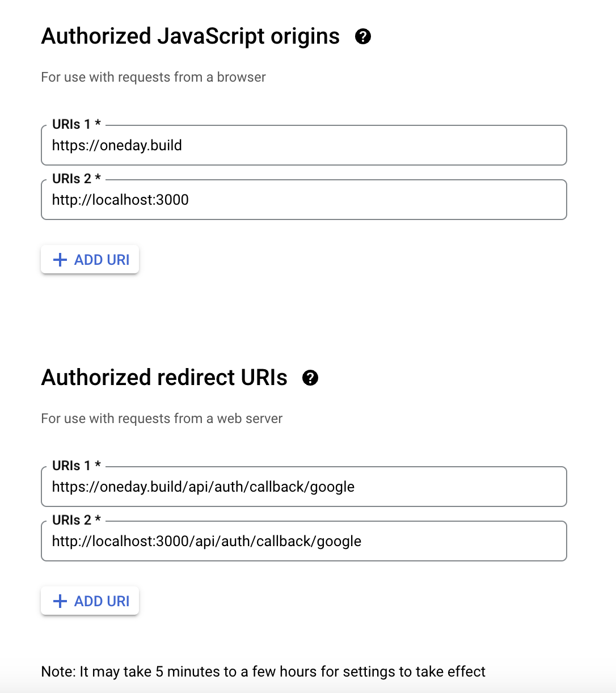
Task: Add a URI to JavaScript origins
Action: pyautogui.click(x=90, y=260)
